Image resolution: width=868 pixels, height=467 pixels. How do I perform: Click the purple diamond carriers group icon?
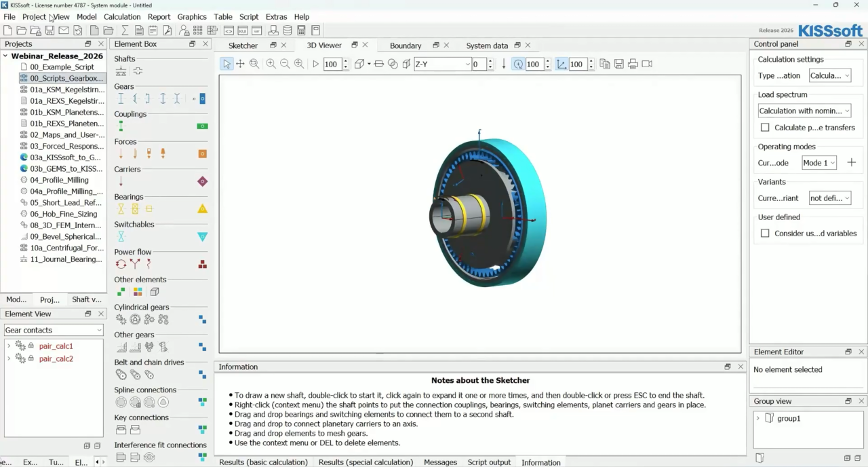[x=202, y=181]
